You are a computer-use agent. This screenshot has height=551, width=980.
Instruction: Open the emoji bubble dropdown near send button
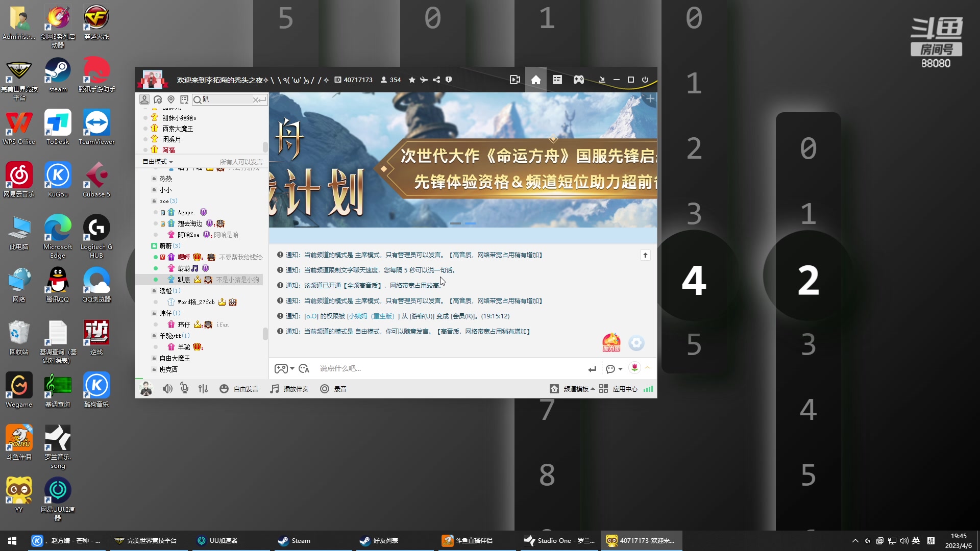[x=614, y=368]
